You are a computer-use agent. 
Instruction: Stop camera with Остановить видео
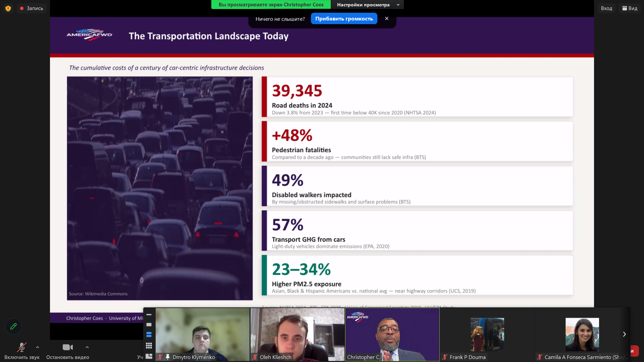(67, 350)
